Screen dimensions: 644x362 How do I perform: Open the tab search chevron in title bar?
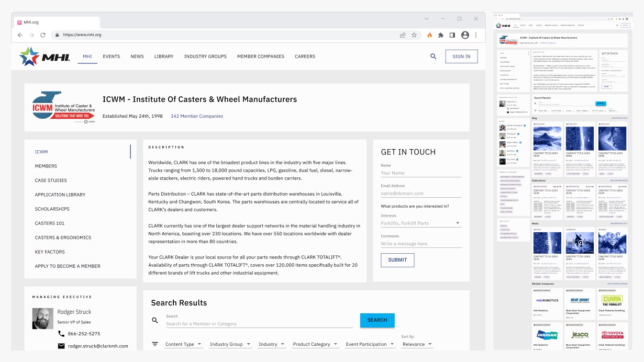point(427,19)
